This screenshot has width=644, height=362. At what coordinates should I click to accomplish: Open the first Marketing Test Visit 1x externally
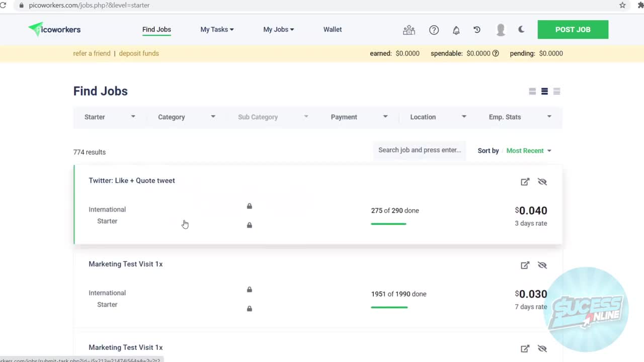pyautogui.click(x=525, y=265)
